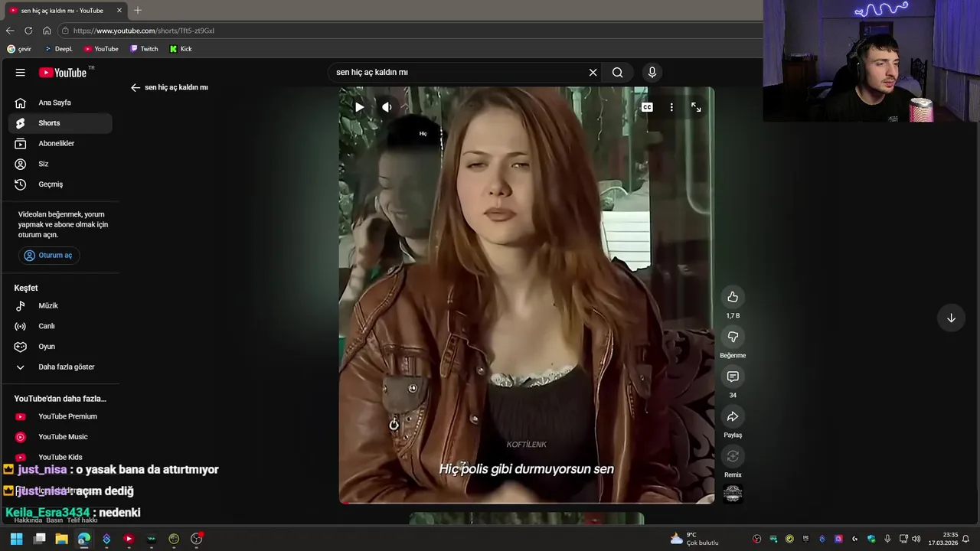980x551 pixels.
Task: Enter fullscreen on the Short
Action: (696, 107)
